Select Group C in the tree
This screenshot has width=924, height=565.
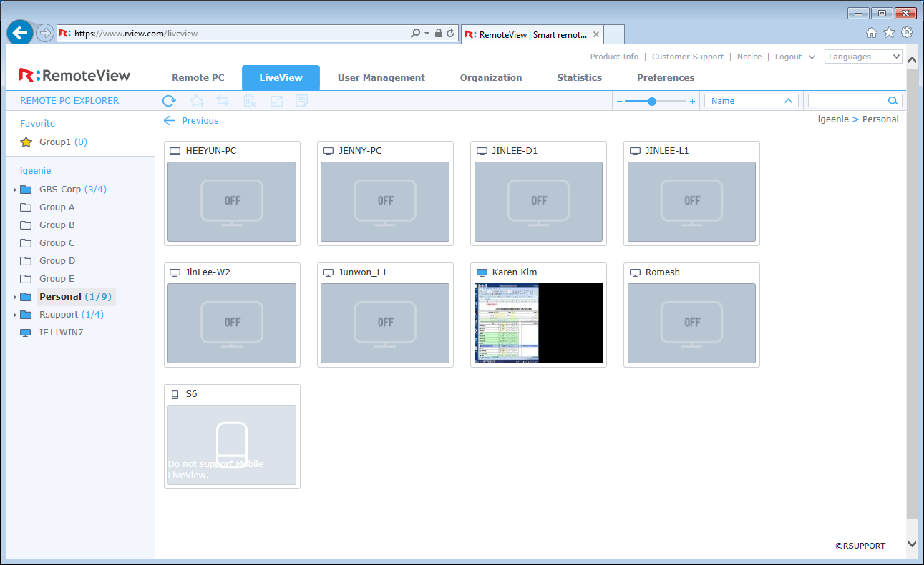click(x=57, y=243)
